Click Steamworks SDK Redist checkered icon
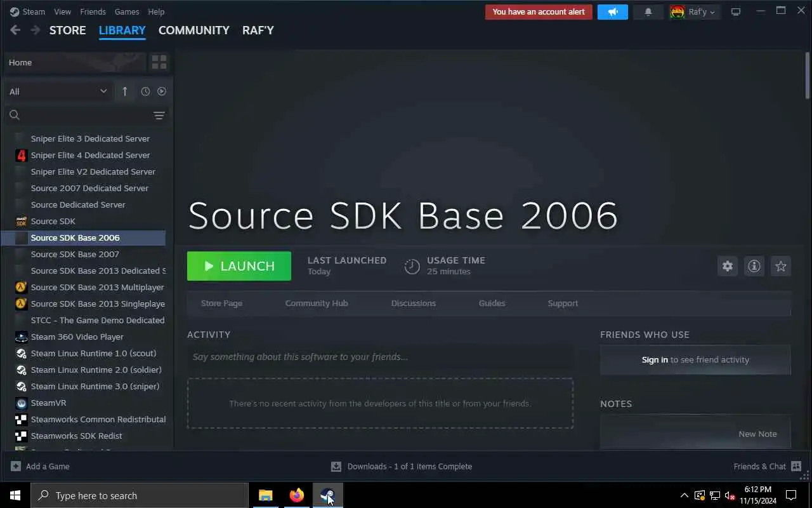The image size is (812, 508). pyautogui.click(x=22, y=436)
